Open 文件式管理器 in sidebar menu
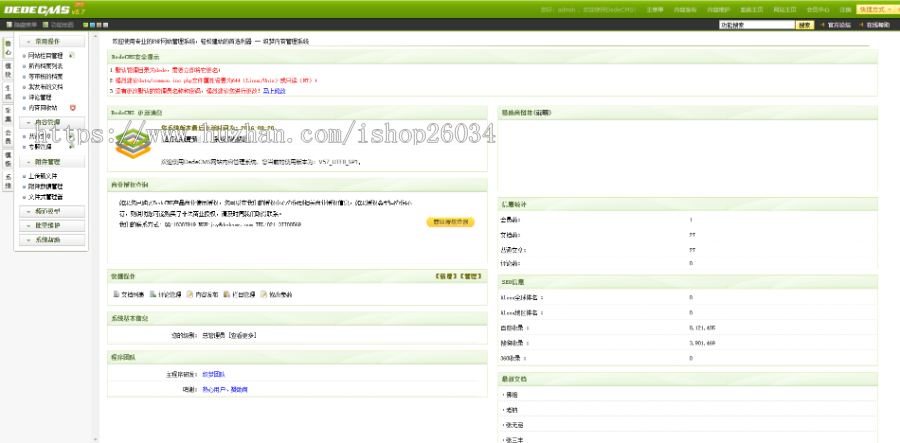The height and width of the screenshot is (443, 900). tap(46, 196)
